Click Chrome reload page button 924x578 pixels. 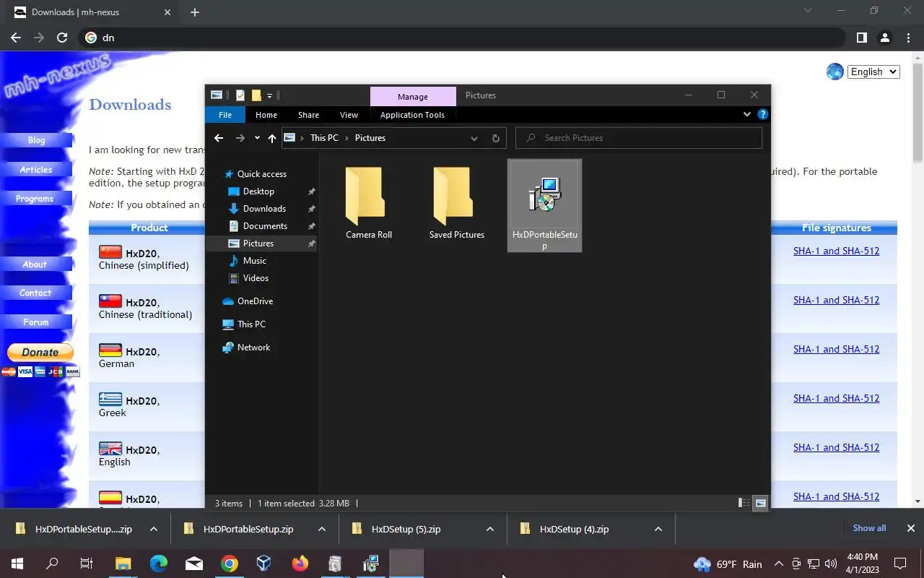(x=62, y=38)
